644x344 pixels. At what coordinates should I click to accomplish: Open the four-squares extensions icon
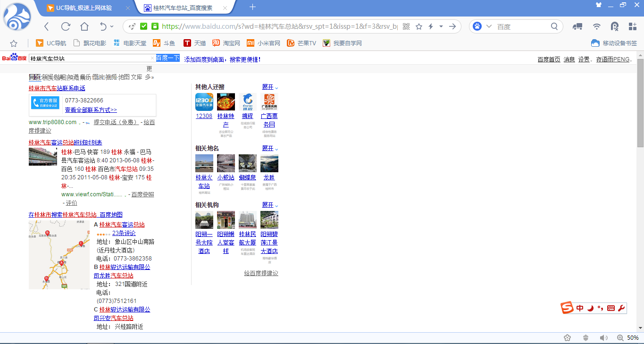(x=633, y=26)
